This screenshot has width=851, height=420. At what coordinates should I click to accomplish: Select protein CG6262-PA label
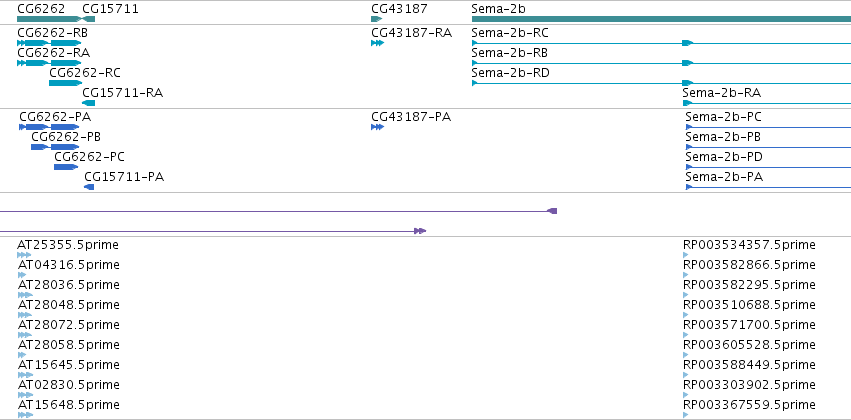[55, 117]
